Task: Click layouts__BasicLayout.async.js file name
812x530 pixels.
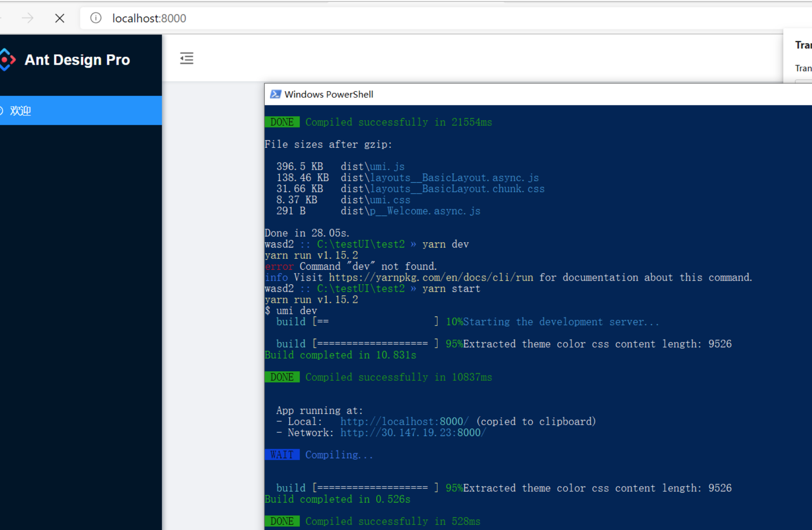Action: [454, 178]
